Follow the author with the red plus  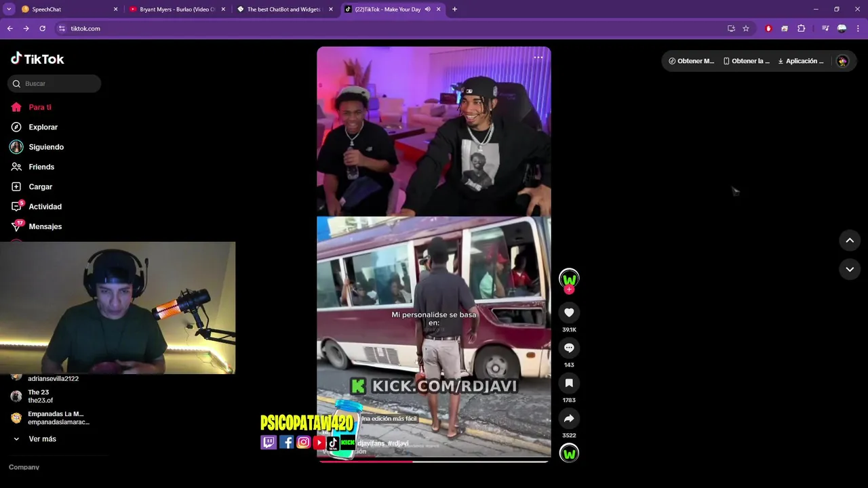coord(569,289)
